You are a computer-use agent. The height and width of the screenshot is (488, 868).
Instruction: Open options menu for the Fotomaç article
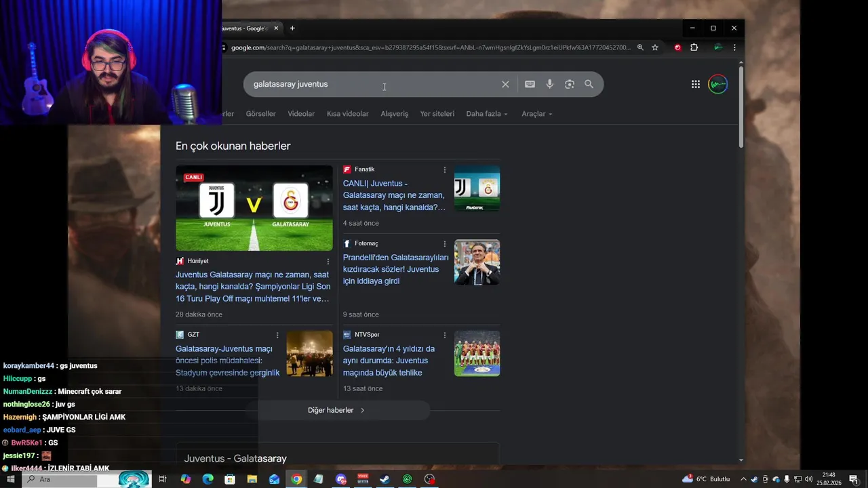pyautogui.click(x=445, y=244)
